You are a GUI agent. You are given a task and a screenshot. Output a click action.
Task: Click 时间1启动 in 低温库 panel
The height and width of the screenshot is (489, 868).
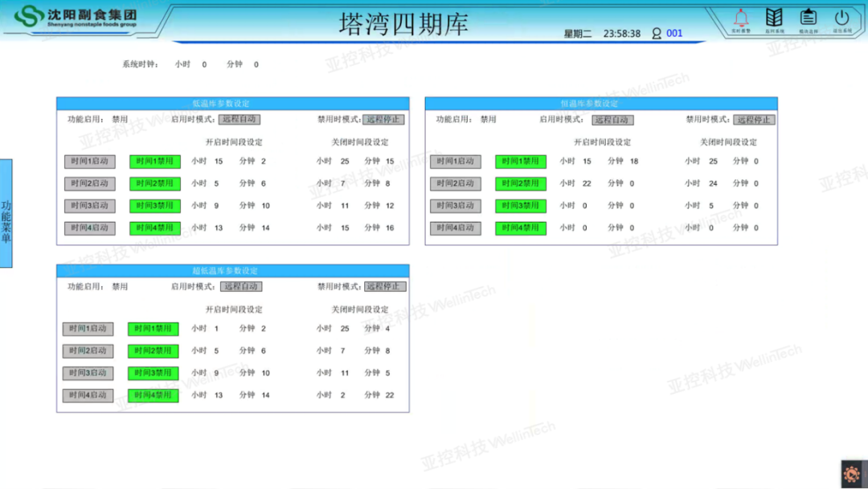90,161
